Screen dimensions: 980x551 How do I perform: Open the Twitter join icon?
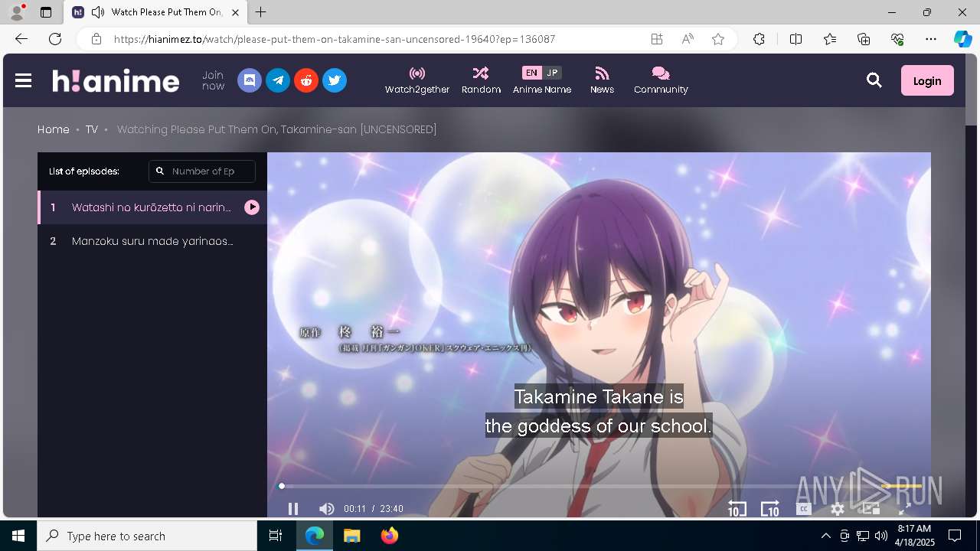(335, 80)
